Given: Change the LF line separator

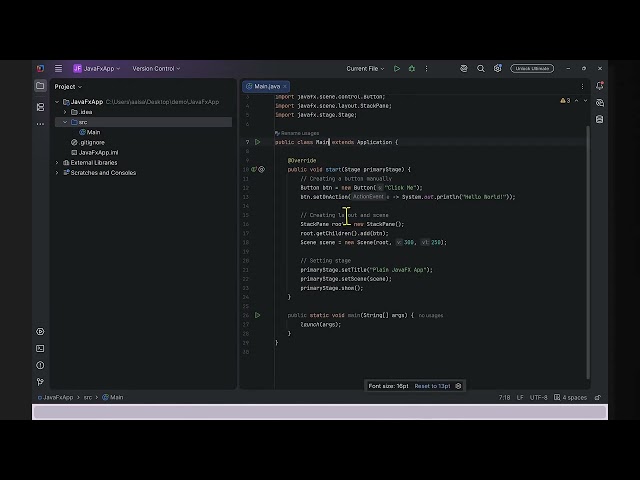Looking at the screenshot, I should coord(520,398).
